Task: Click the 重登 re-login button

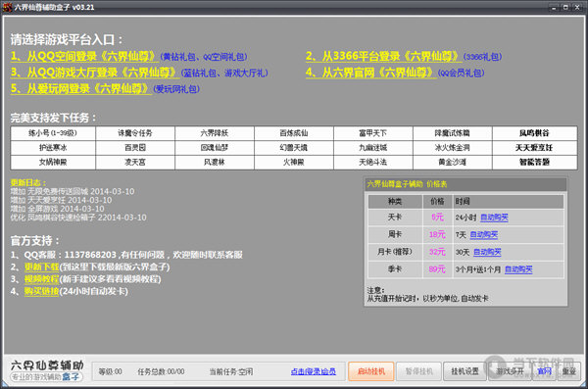Action: (568, 371)
